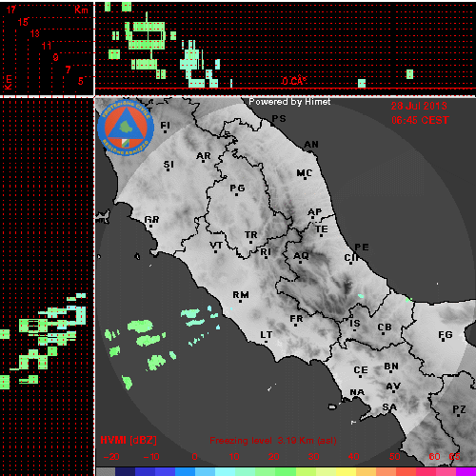Click the MC city label
476x476 pixels.
tap(305, 173)
